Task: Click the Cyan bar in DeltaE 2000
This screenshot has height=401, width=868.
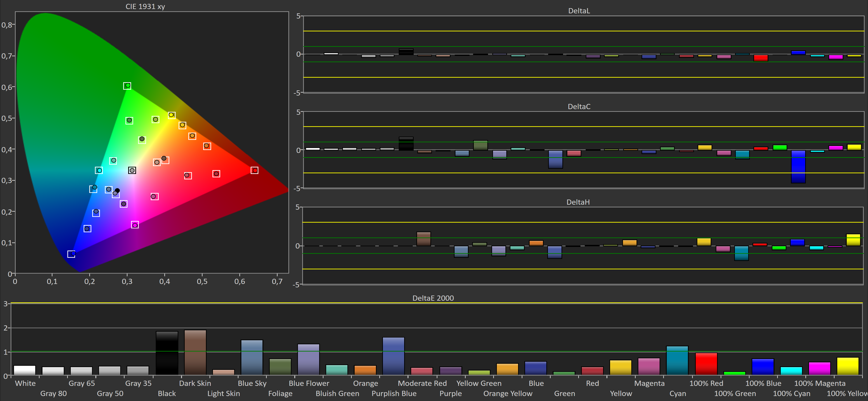Action: click(677, 360)
